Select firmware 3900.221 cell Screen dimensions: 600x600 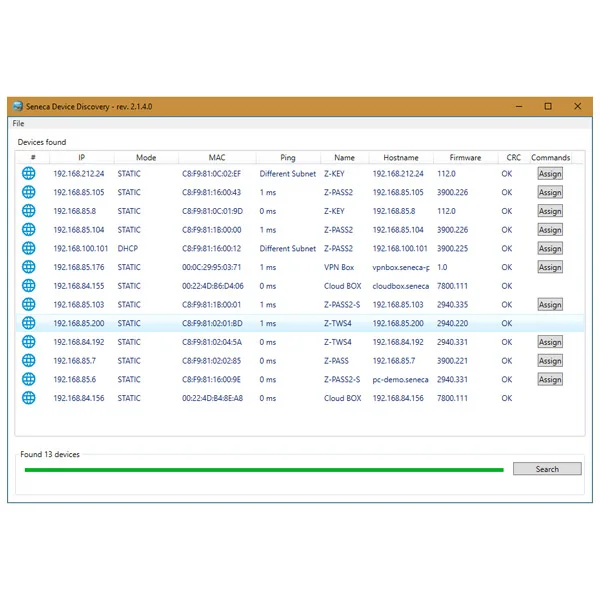pyautogui.click(x=452, y=360)
